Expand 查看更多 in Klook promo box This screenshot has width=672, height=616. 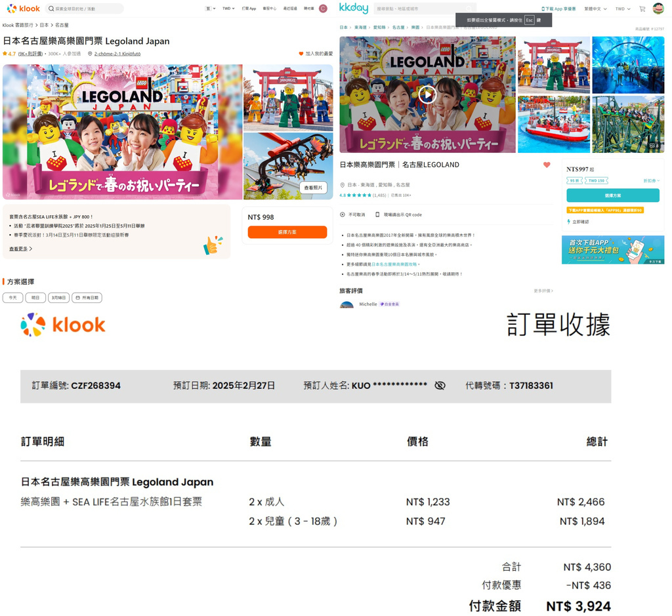coord(20,249)
